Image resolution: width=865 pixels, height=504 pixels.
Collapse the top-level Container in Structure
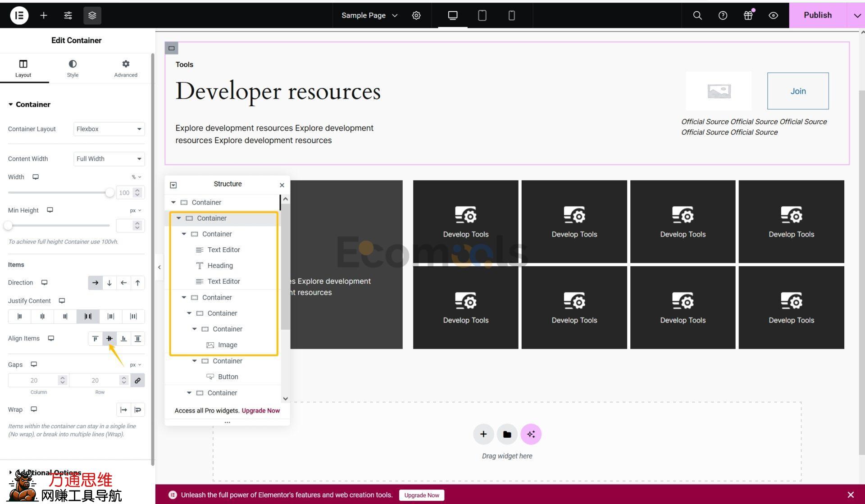click(x=173, y=202)
